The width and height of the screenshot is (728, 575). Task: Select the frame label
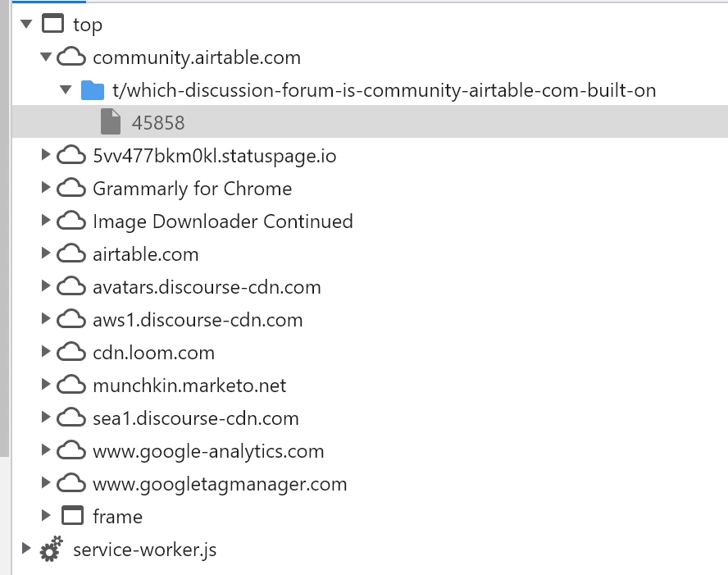[117, 517]
